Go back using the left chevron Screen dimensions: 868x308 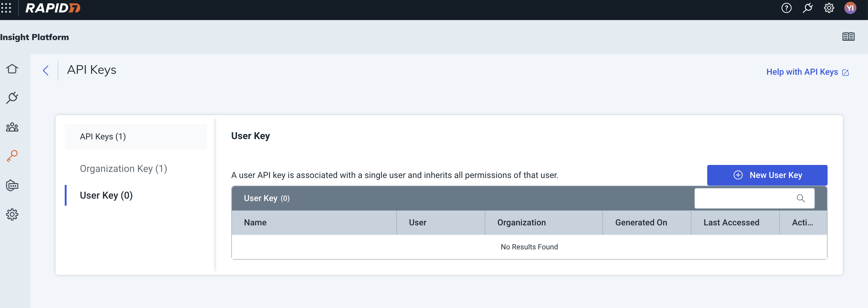46,70
